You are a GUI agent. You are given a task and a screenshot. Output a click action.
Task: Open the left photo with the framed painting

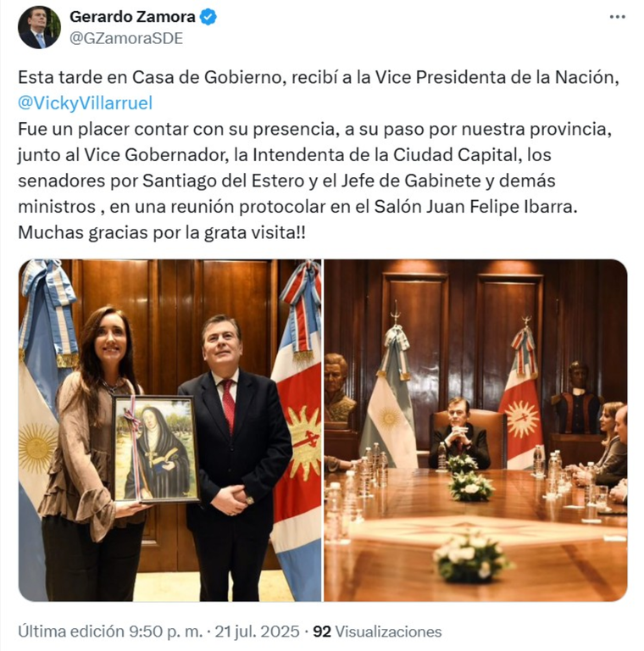(x=169, y=430)
